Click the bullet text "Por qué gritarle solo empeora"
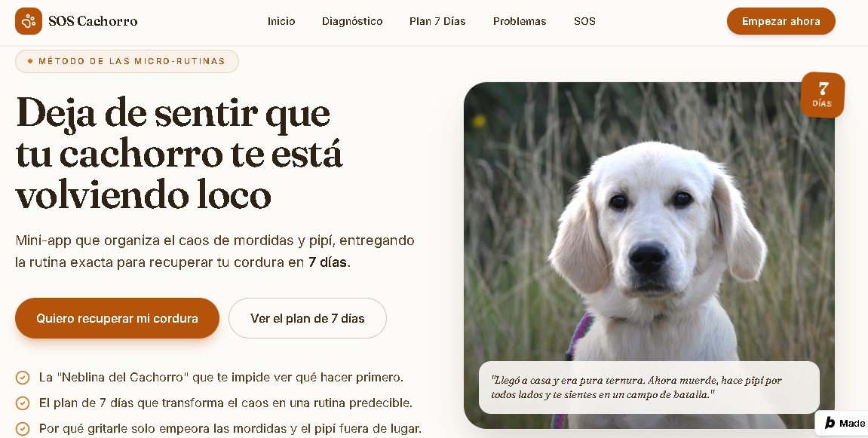868x438 pixels. pos(230,429)
